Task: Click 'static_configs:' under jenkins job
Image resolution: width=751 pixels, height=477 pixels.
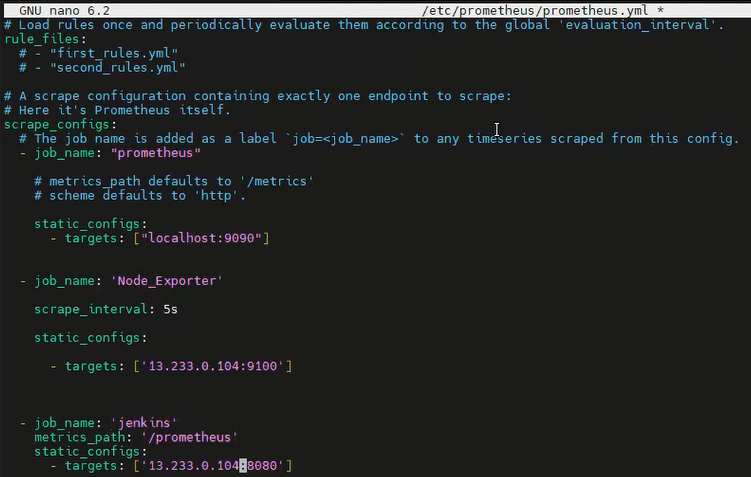Action: pyautogui.click(x=91, y=452)
